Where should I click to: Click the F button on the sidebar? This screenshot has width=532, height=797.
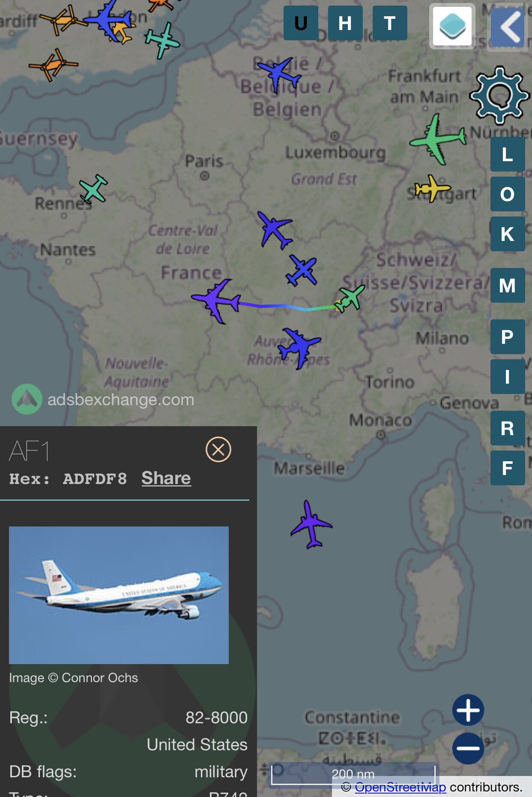[508, 468]
